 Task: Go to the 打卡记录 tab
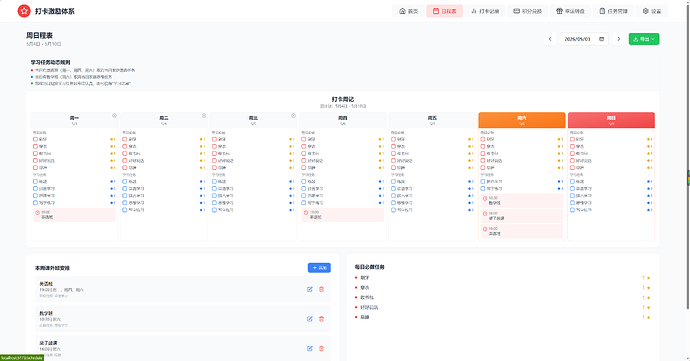point(485,11)
